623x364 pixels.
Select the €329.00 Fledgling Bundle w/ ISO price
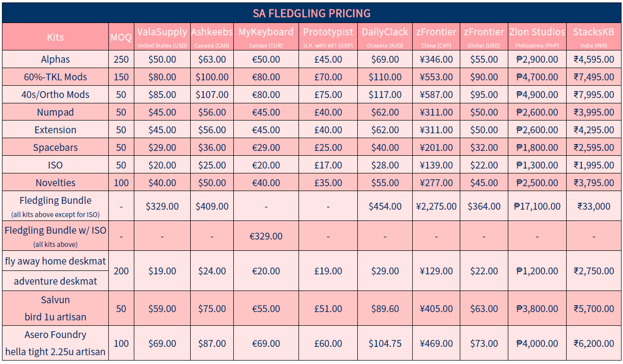[266, 236]
